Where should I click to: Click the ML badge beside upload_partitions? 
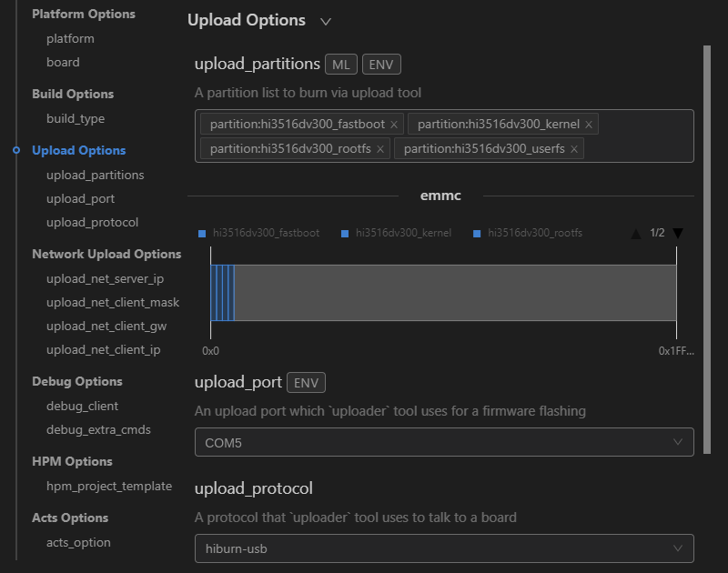click(x=340, y=65)
